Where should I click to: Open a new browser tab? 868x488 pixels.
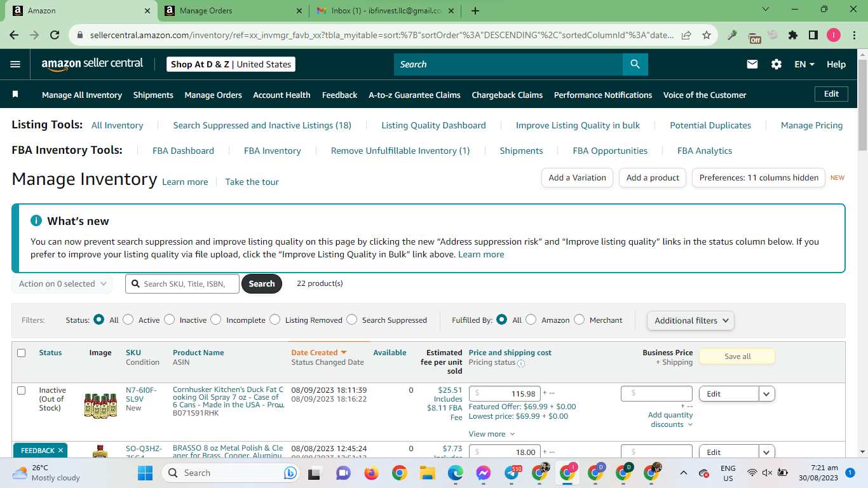pos(475,11)
